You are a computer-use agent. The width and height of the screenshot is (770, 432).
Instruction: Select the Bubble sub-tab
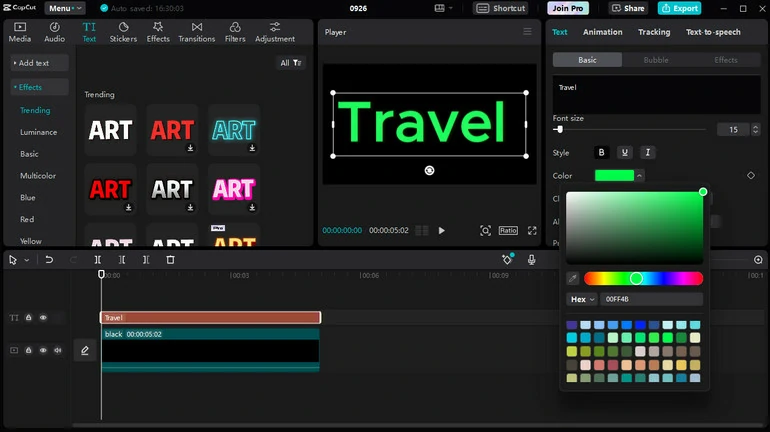[656, 60]
